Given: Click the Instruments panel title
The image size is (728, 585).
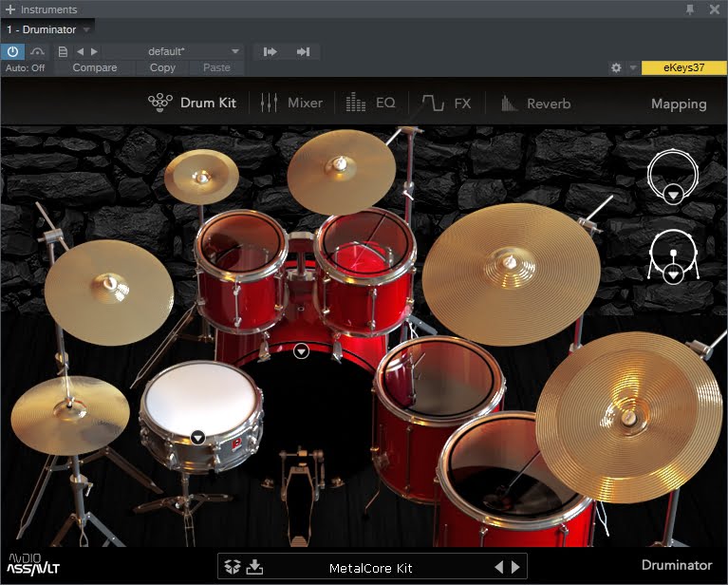Looking at the screenshot, I should tap(48, 9).
